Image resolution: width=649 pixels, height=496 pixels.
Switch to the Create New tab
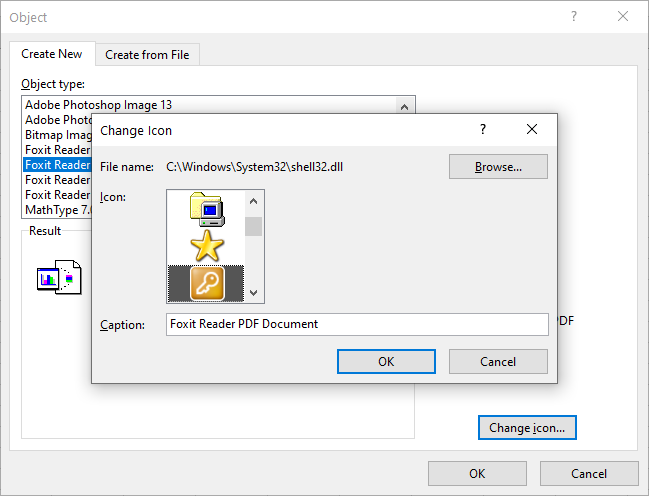click(x=52, y=54)
